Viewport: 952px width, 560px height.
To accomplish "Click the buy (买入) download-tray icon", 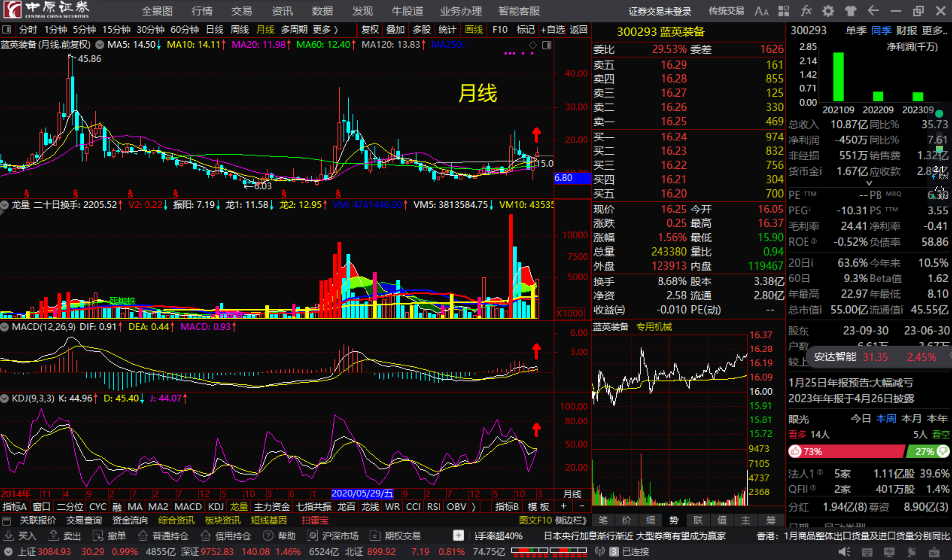I will 9,536.
